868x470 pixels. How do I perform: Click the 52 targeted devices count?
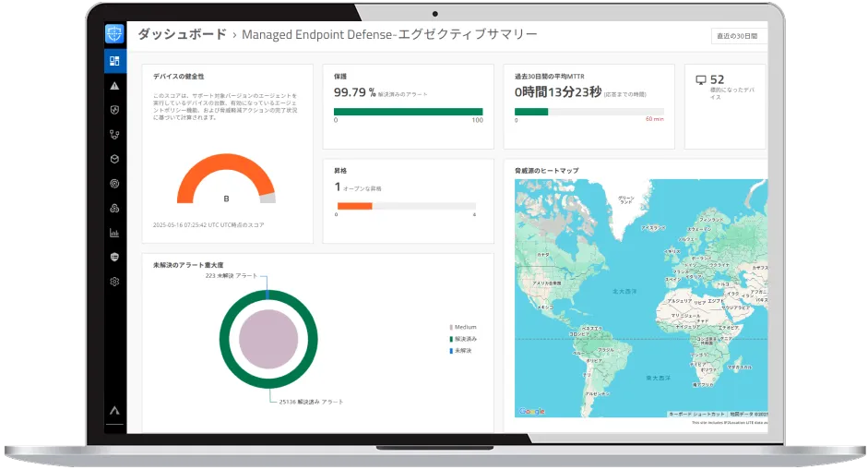tap(718, 79)
